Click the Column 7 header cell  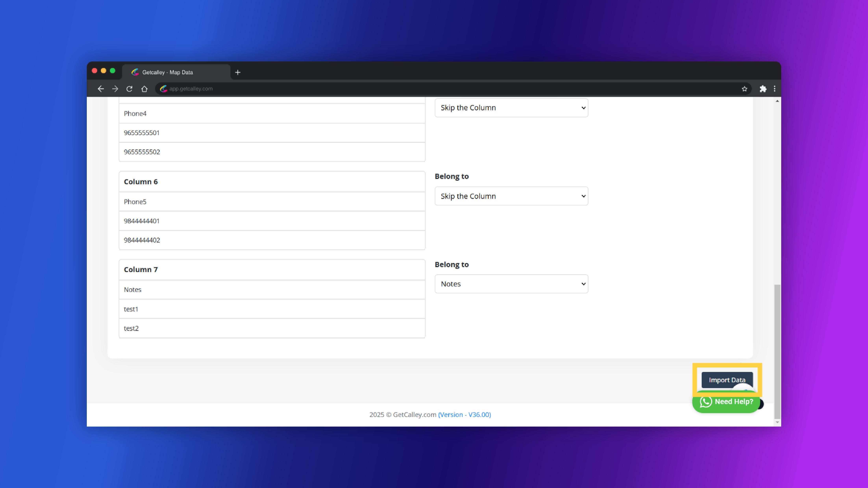(272, 270)
